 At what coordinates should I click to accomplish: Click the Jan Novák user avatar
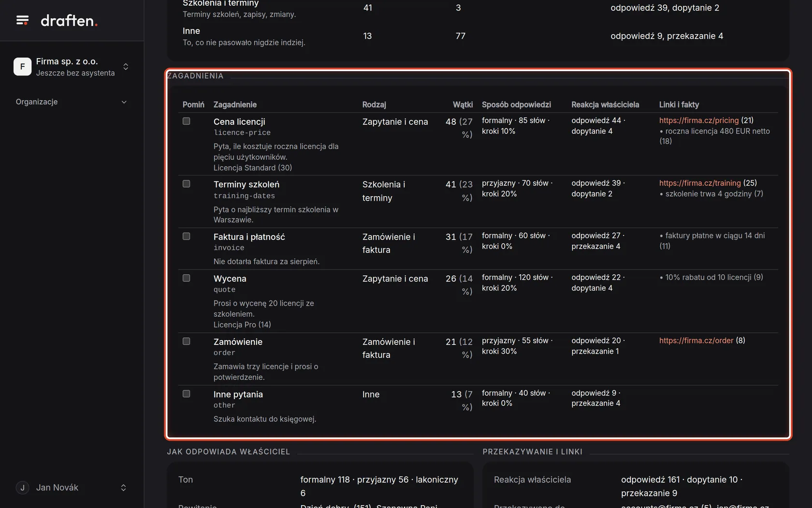point(22,488)
